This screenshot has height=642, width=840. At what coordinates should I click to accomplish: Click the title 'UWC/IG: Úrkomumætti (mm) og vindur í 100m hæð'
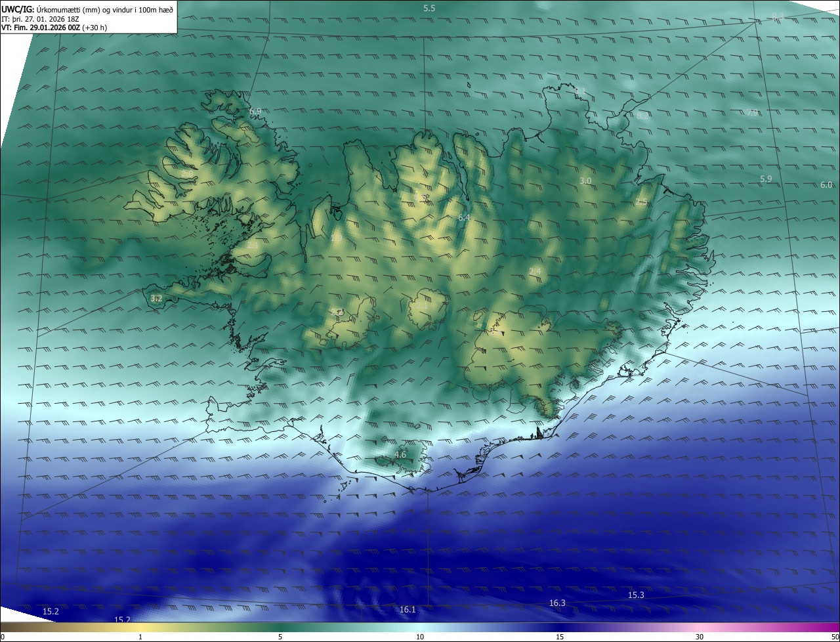coord(87,9)
